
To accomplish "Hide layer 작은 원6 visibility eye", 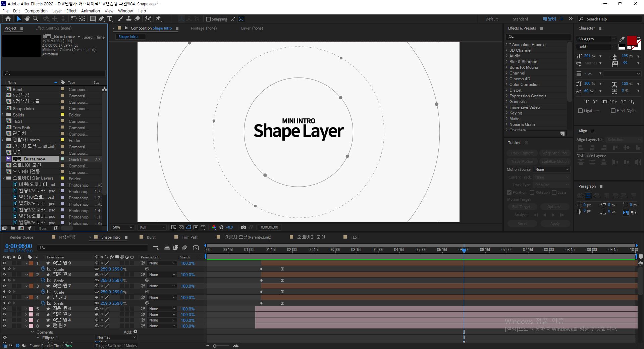I will coord(4,309).
